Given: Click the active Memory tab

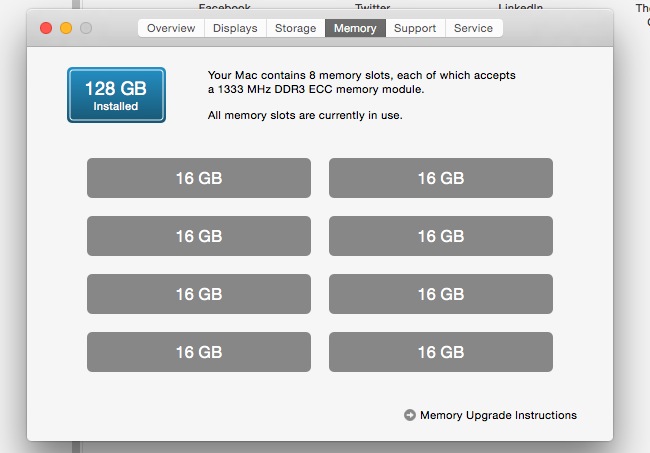Looking at the screenshot, I should click(x=355, y=28).
